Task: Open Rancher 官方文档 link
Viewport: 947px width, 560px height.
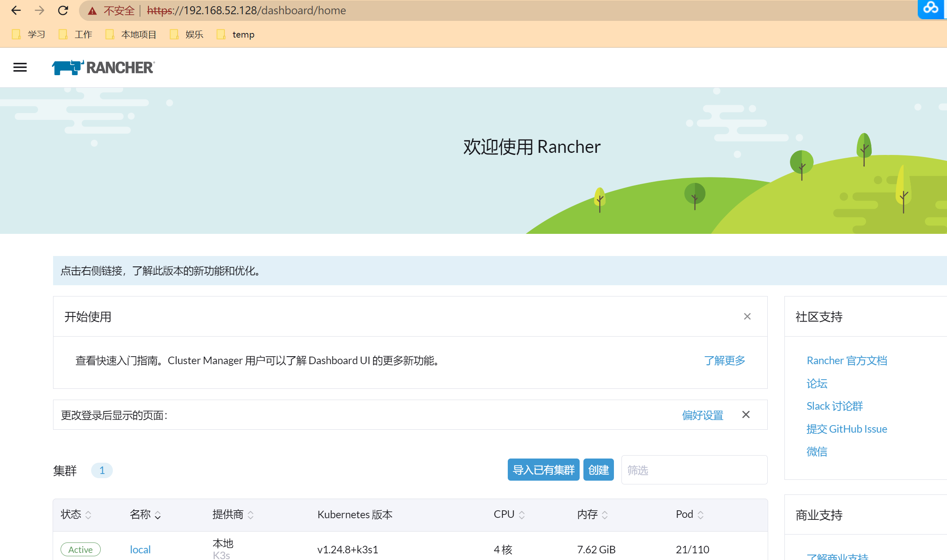Action: coord(847,360)
